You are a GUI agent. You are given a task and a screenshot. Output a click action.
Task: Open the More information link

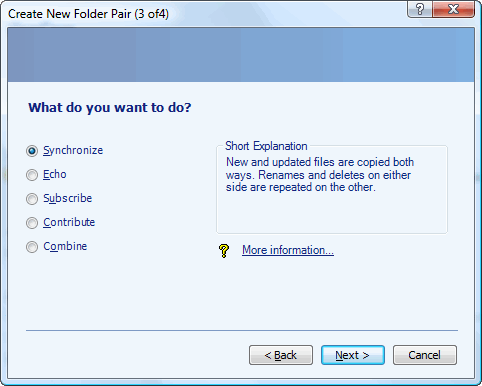tap(288, 250)
